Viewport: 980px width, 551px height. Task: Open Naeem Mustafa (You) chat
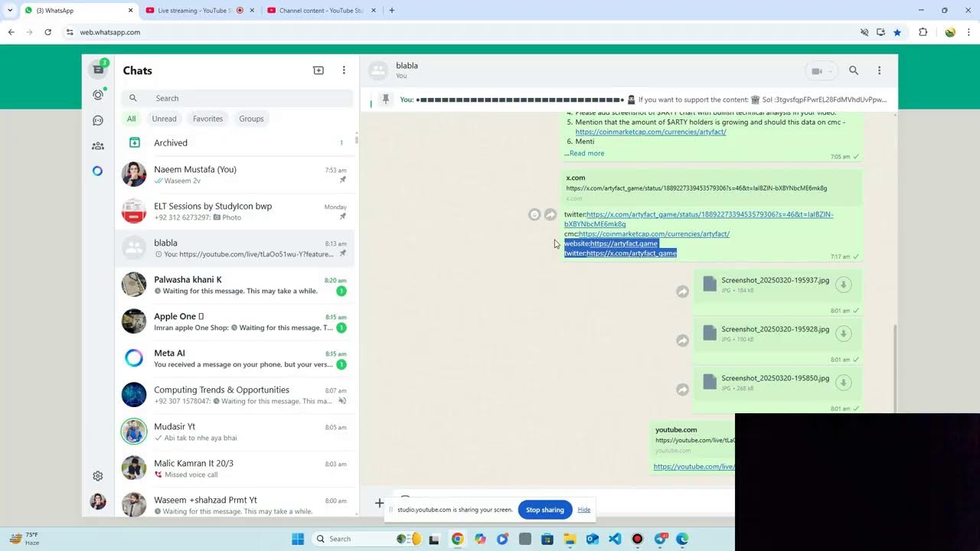[235, 174]
